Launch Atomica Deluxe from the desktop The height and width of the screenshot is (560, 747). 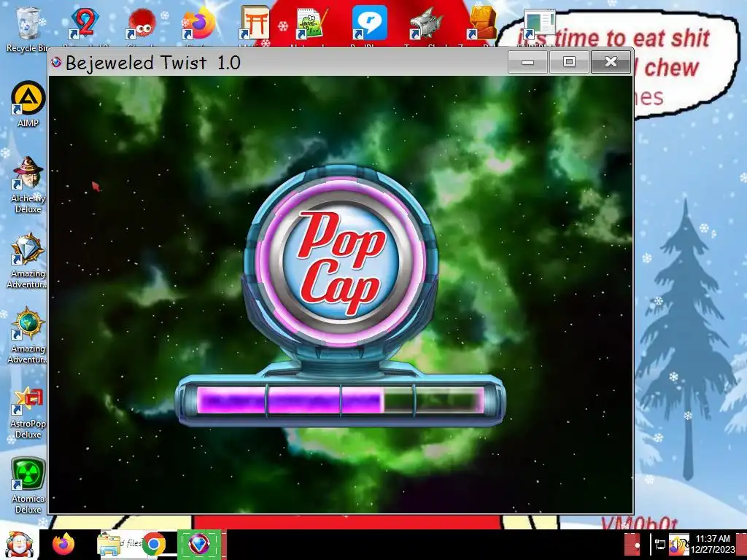point(28,486)
